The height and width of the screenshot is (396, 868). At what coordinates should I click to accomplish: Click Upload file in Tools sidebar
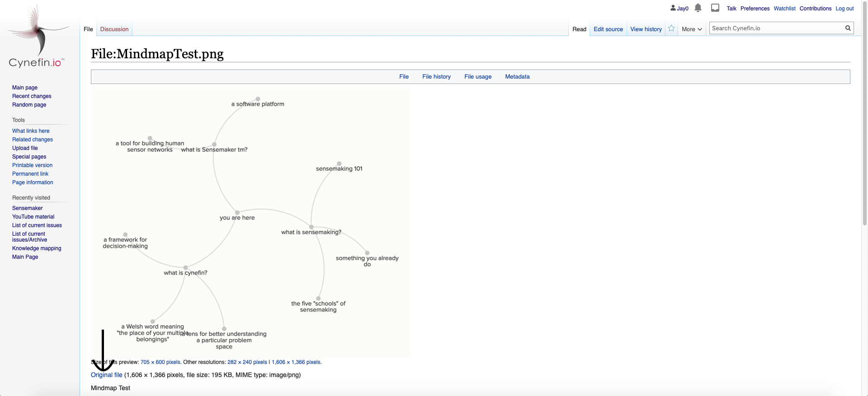pyautogui.click(x=25, y=148)
